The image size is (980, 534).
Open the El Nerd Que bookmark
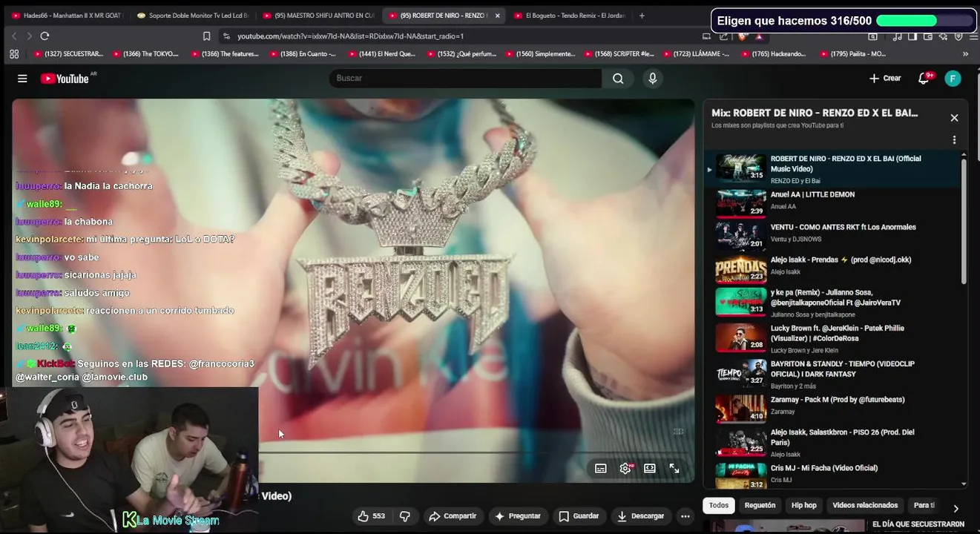pos(381,54)
